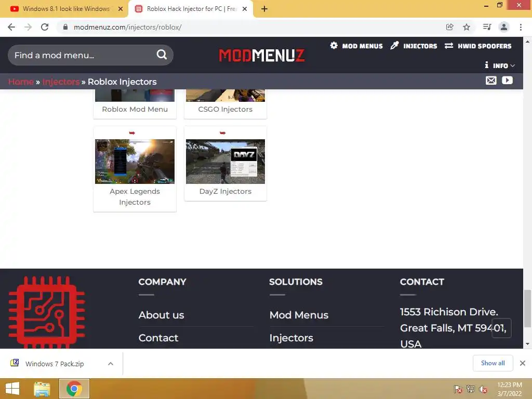Open the YouTube icon in breadcrumb bar
This screenshot has height=399, width=532.
(x=507, y=81)
